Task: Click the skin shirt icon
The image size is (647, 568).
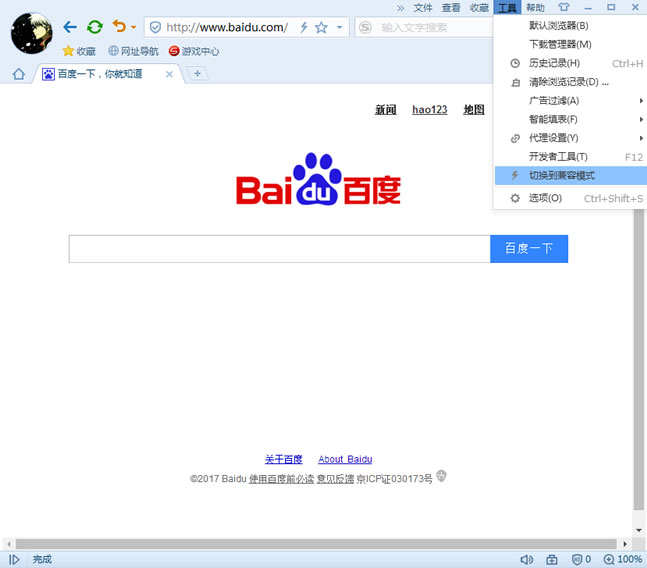Action: click(564, 7)
